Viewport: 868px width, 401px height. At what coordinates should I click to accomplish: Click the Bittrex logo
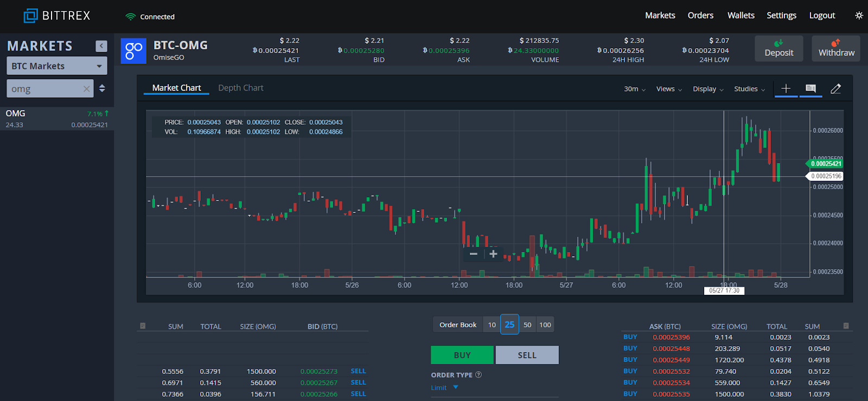[57, 16]
